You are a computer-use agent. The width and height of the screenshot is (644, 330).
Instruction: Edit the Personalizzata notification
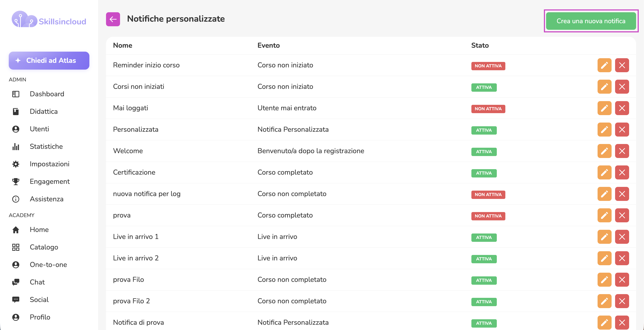coord(604,130)
